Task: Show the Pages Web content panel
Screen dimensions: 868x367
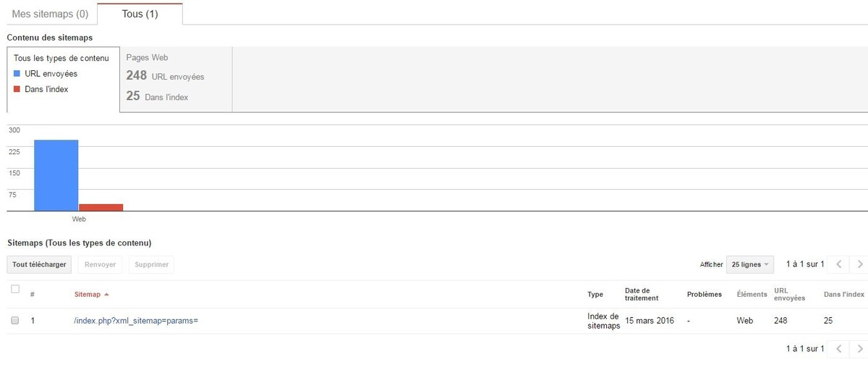Action: [x=176, y=80]
